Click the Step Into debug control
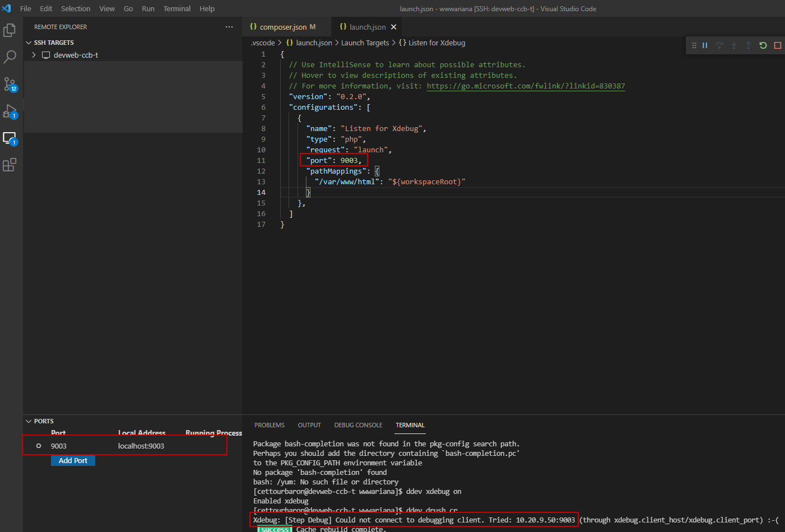Screen dimensions: 785x532 pos(733,45)
